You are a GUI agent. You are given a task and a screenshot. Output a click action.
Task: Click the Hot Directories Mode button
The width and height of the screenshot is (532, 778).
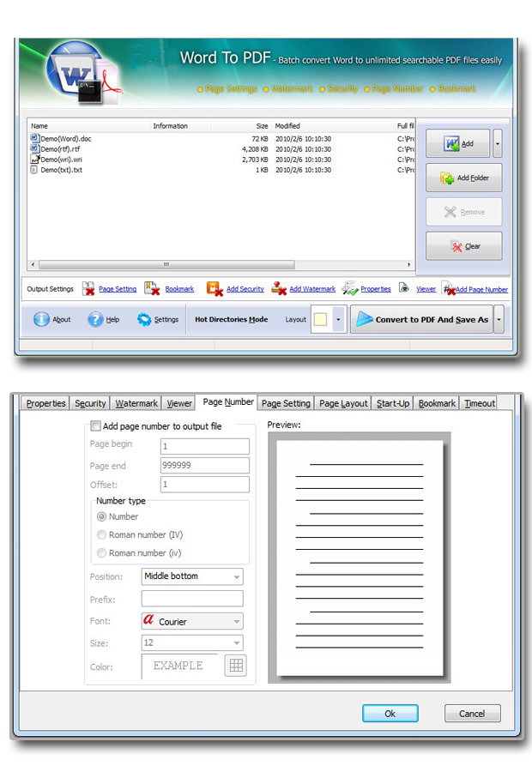click(x=232, y=320)
